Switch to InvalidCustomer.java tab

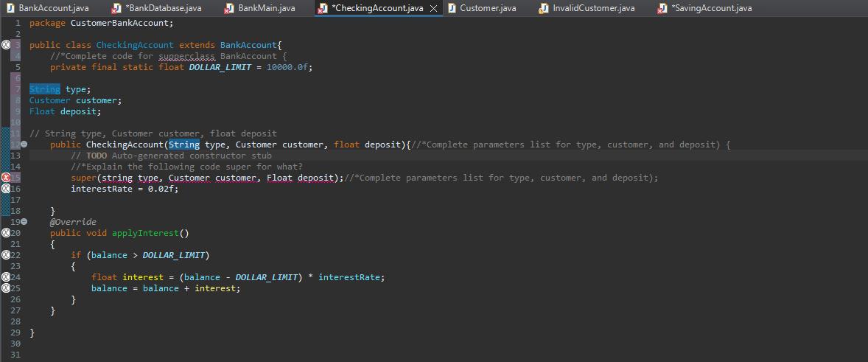593,8
